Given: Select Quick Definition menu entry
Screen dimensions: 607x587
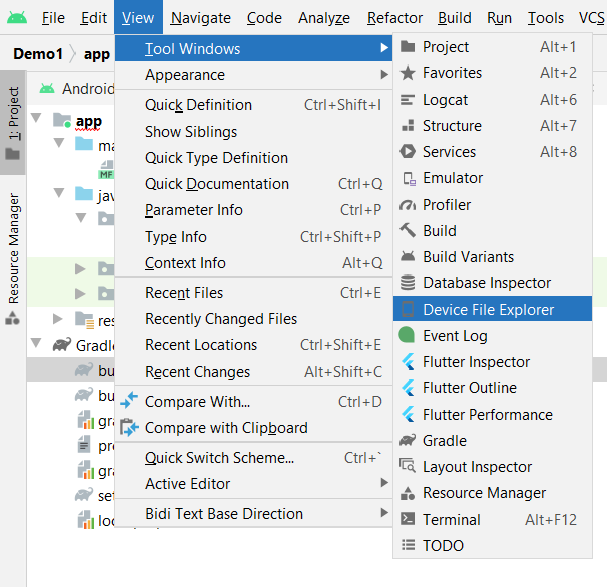Looking at the screenshot, I should pos(254,105).
